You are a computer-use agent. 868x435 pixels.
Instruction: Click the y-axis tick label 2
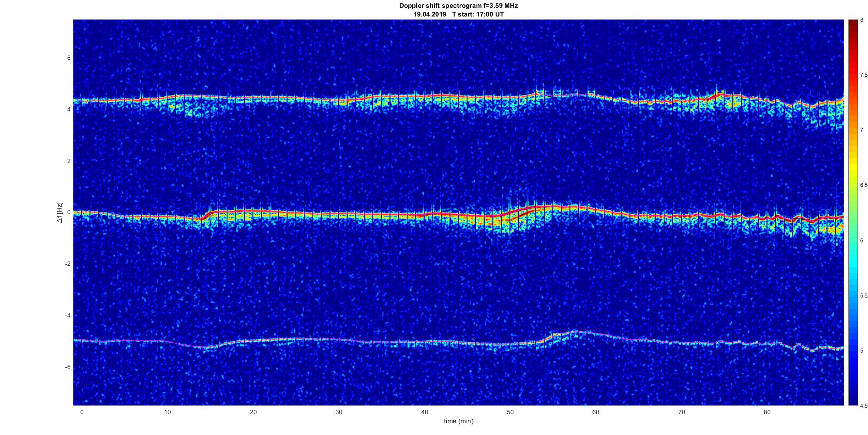[x=69, y=161]
